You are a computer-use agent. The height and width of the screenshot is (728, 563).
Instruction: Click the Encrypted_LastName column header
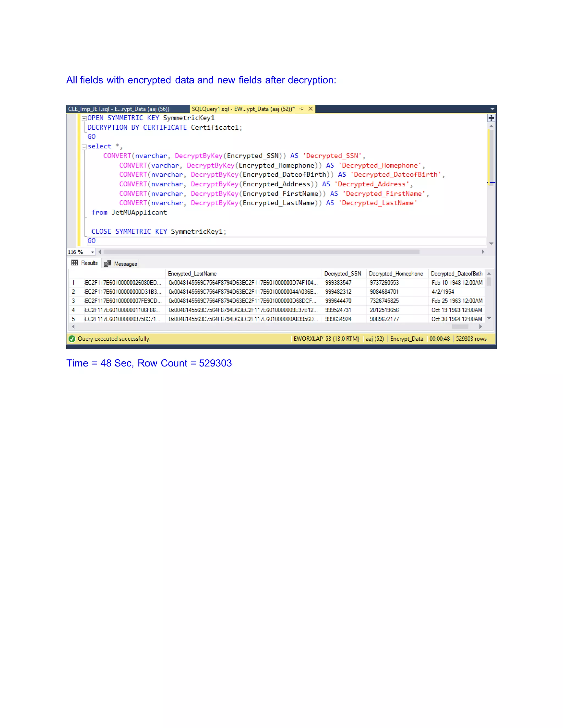pos(192,273)
